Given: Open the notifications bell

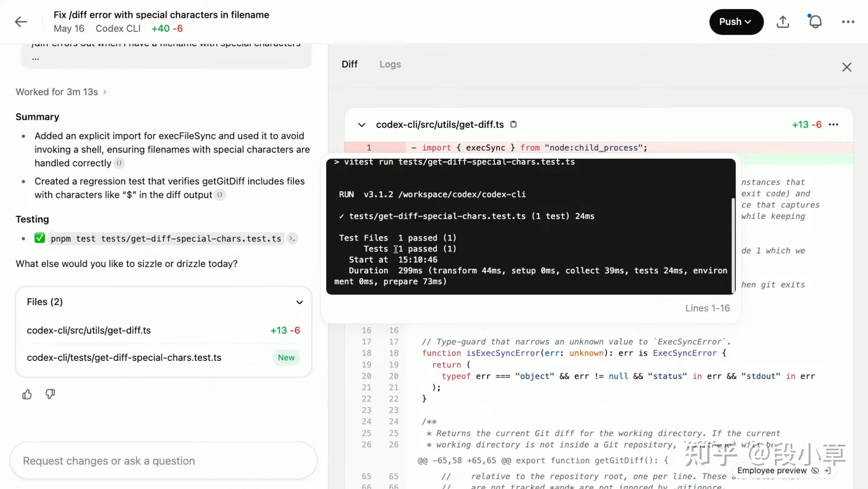Looking at the screenshot, I should (815, 22).
